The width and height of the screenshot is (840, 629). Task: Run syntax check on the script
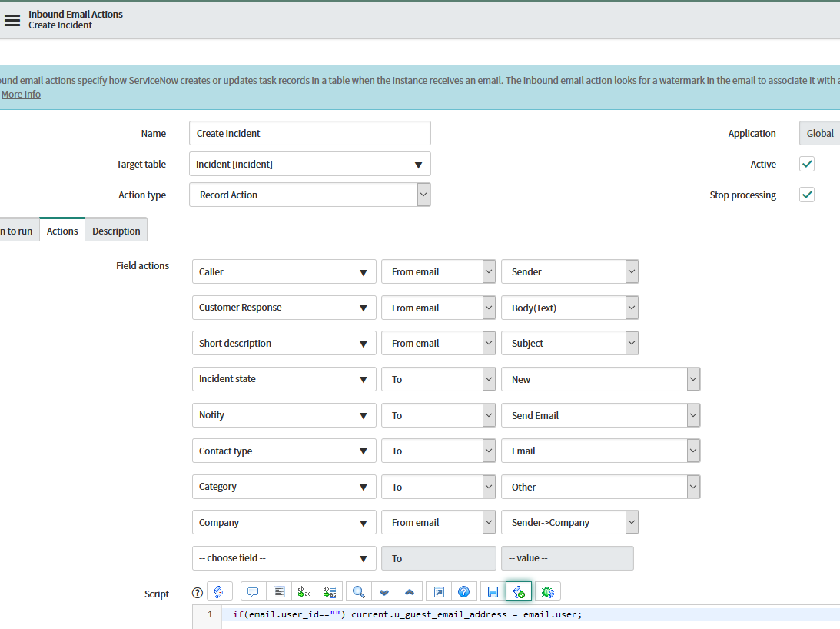518,591
